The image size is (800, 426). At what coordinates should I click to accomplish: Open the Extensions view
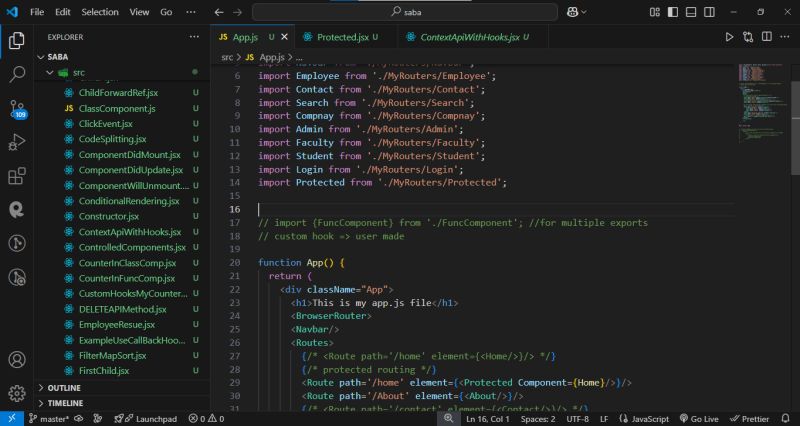pyautogui.click(x=17, y=176)
